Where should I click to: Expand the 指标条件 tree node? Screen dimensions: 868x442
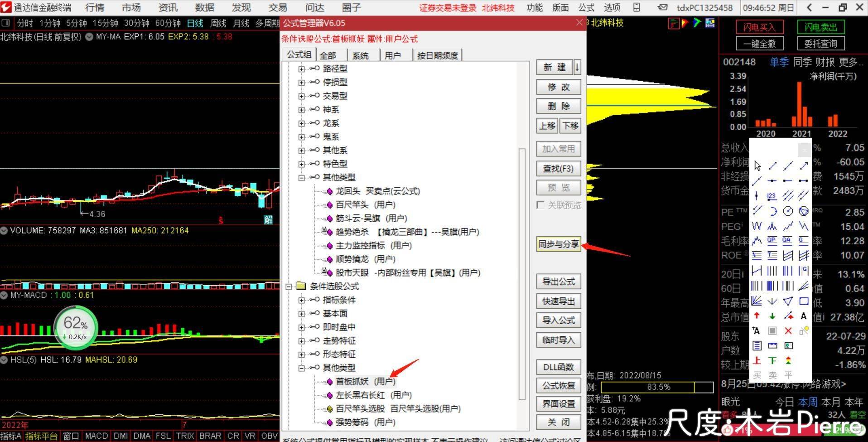coord(302,300)
